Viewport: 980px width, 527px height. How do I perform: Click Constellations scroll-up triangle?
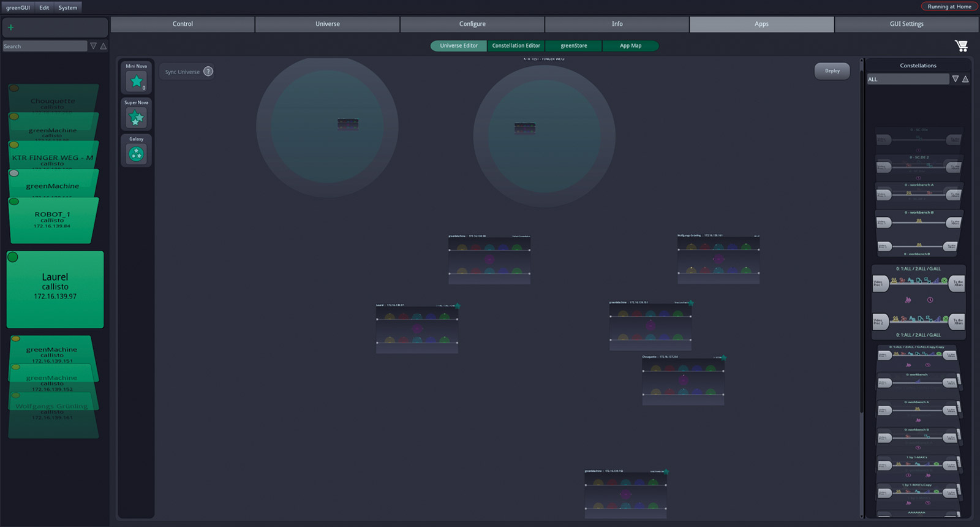click(x=965, y=79)
